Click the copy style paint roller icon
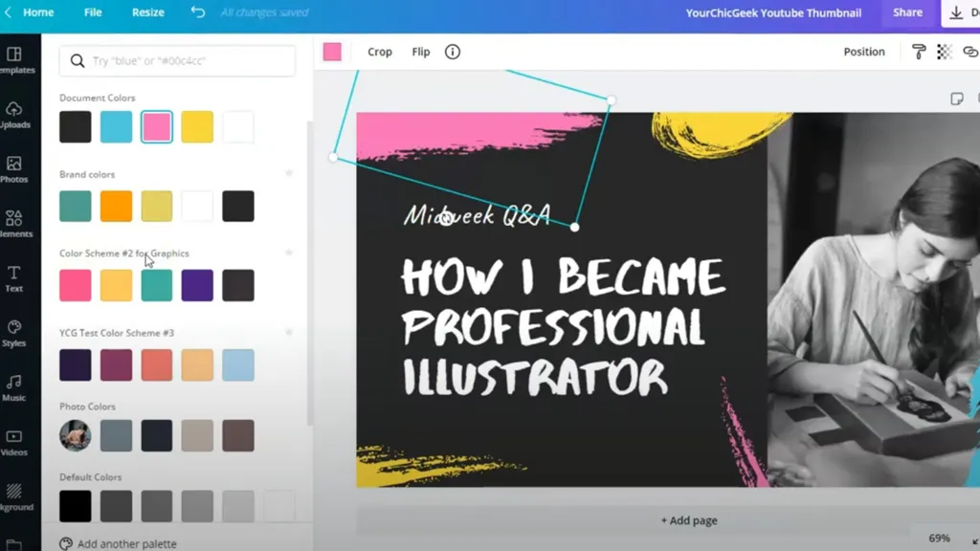 [919, 52]
